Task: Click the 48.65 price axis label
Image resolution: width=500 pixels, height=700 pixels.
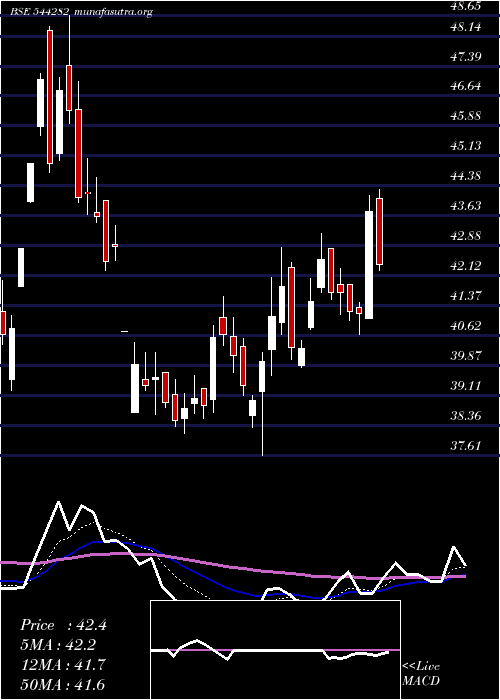Action: click(466, 6)
